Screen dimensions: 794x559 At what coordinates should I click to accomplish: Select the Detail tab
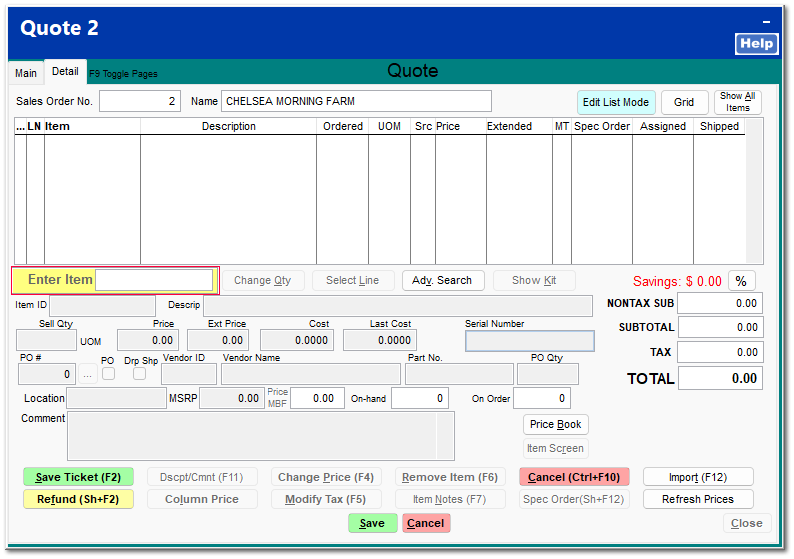65,72
